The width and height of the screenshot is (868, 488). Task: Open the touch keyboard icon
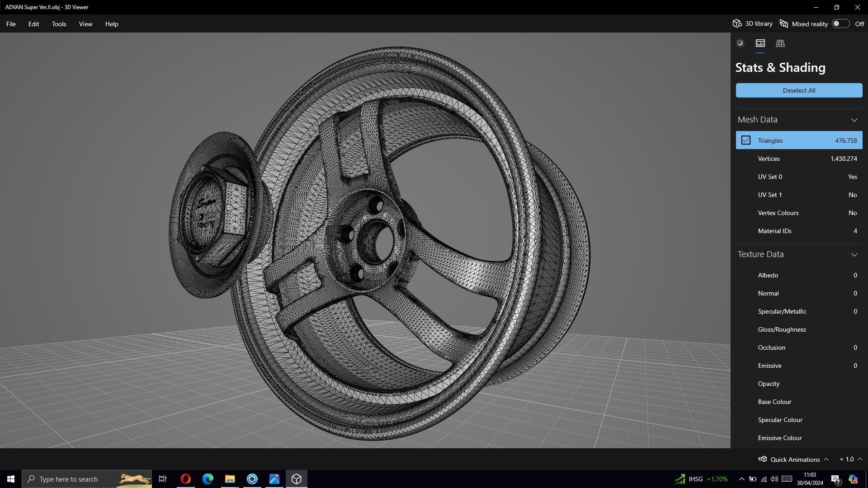point(787,479)
